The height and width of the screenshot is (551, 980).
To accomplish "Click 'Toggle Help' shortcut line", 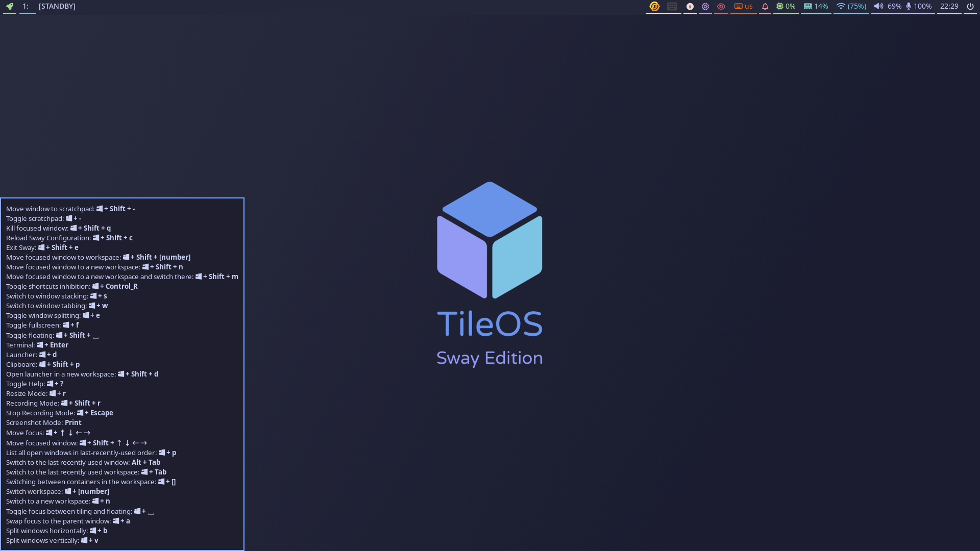I will click(x=35, y=384).
